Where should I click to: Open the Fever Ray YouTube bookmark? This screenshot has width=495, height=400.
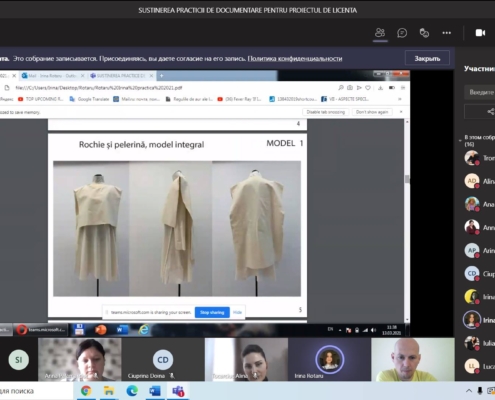[x=239, y=99]
